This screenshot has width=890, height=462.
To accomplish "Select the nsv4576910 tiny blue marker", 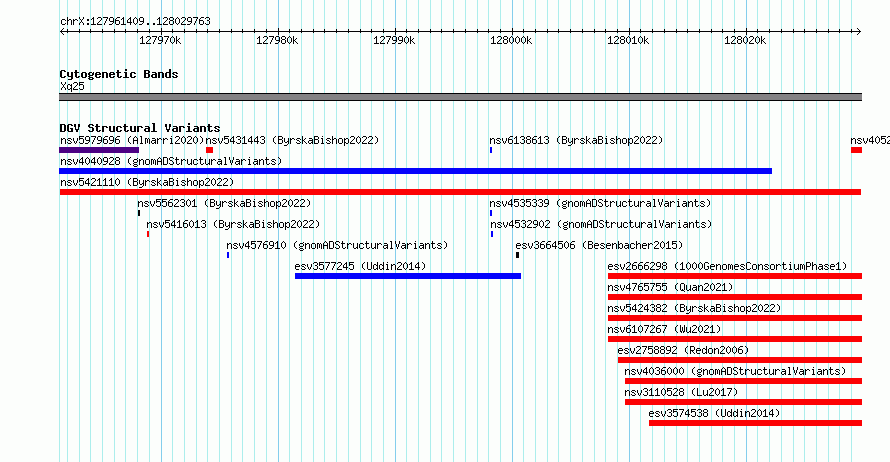I will coord(228,255).
